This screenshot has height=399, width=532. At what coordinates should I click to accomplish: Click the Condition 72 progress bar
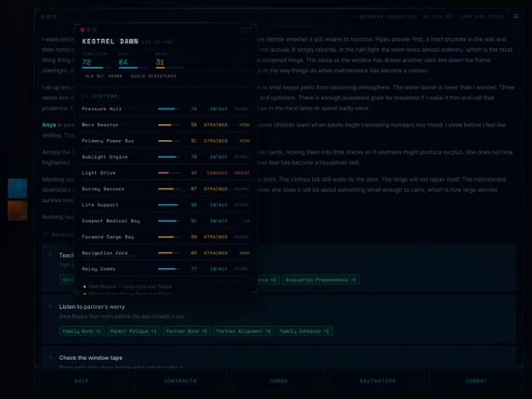pos(97,68)
